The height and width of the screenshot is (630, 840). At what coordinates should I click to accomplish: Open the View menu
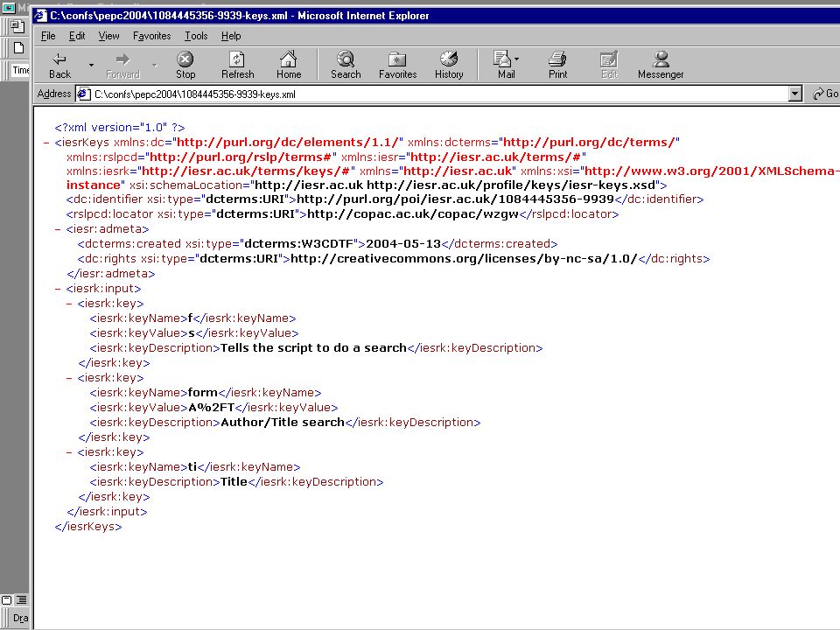coord(108,36)
